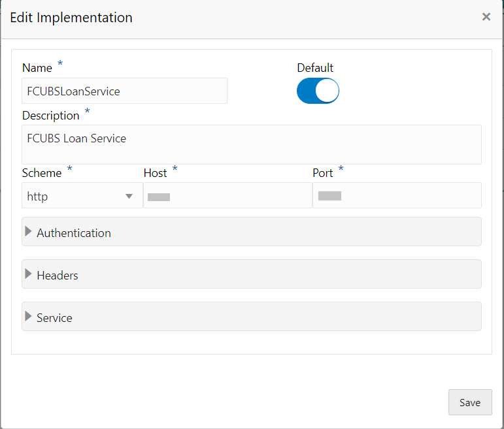
Task: Select the Port input field
Action: [397, 195]
